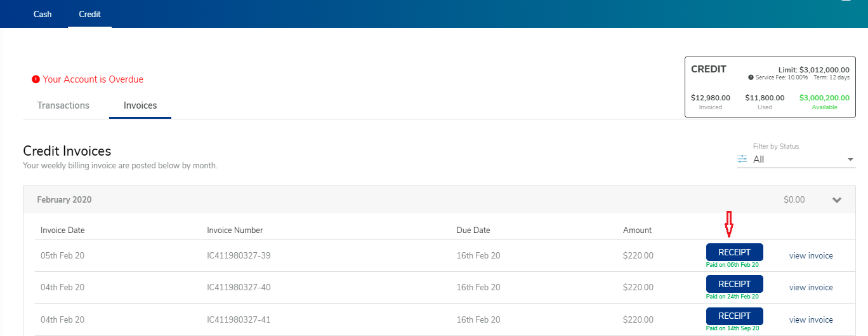Screen dimensions: 868x336
Task: Select the Credit tab
Action: pyautogui.click(x=89, y=14)
